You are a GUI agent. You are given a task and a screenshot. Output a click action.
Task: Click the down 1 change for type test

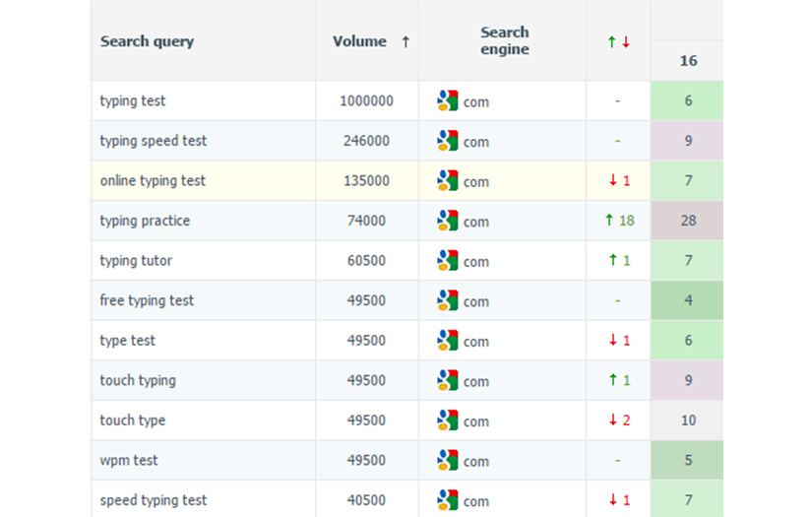point(619,340)
